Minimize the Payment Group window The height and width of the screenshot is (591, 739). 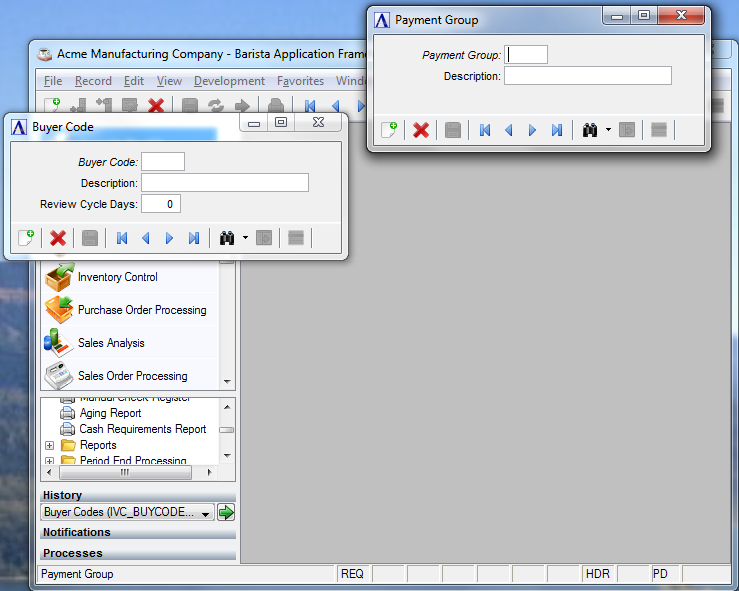pyautogui.click(x=617, y=16)
